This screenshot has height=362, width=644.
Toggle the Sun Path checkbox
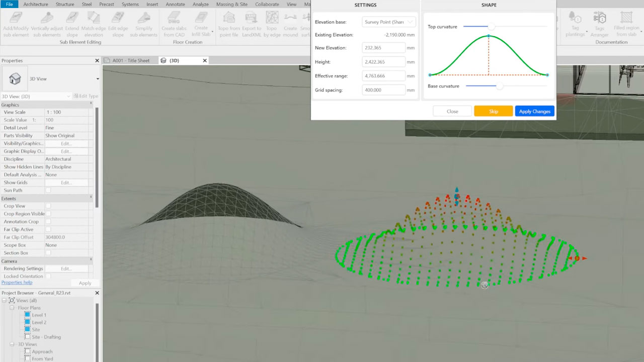(x=48, y=191)
